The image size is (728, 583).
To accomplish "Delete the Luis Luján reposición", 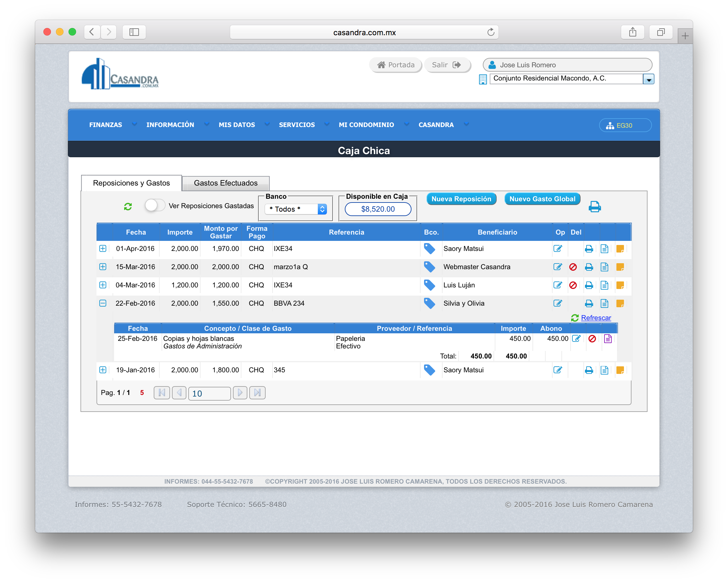I will click(x=573, y=286).
